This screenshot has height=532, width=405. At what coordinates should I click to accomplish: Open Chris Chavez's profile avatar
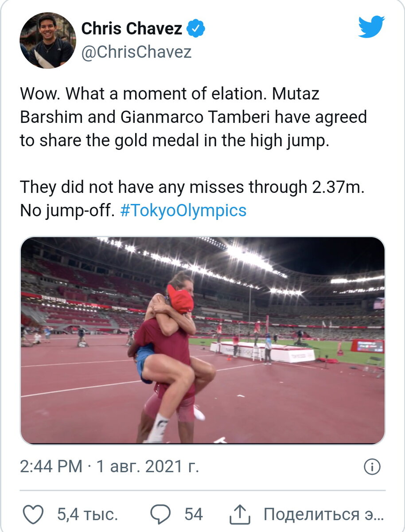(47, 40)
